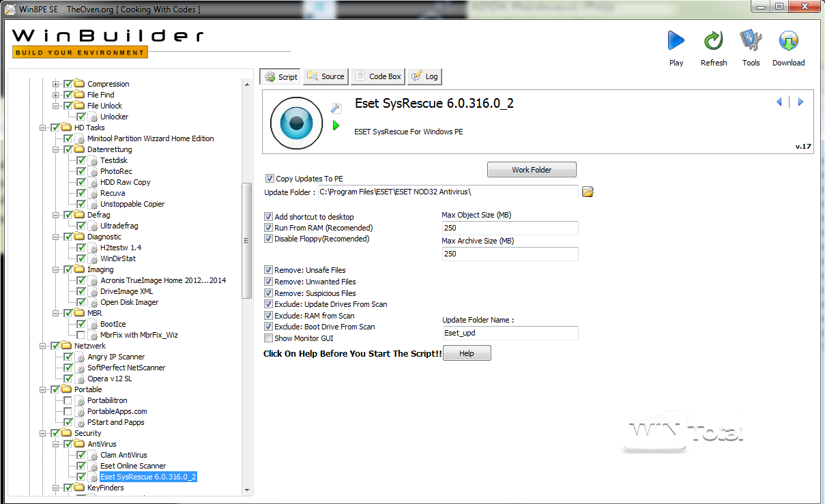Toggle Add shortcut to desktop checkbox
The height and width of the screenshot is (504, 825).
coord(268,217)
